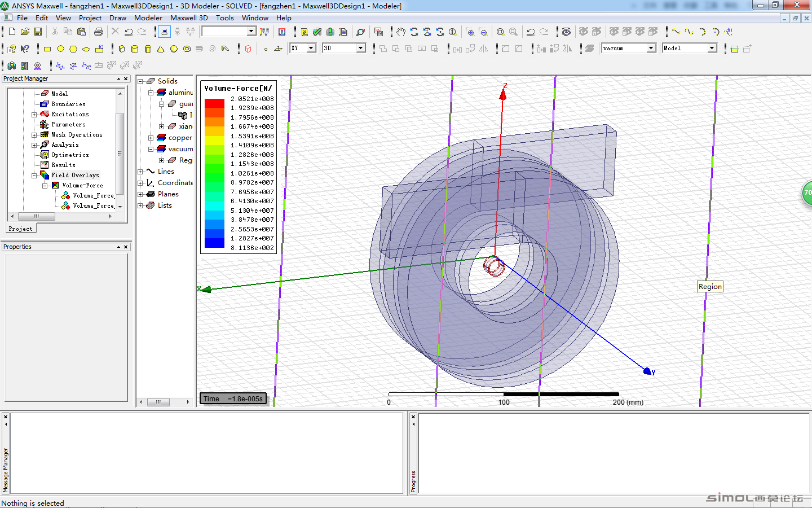The width and height of the screenshot is (812, 508).
Task: Open the Model selection dropdown
Action: pos(712,48)
